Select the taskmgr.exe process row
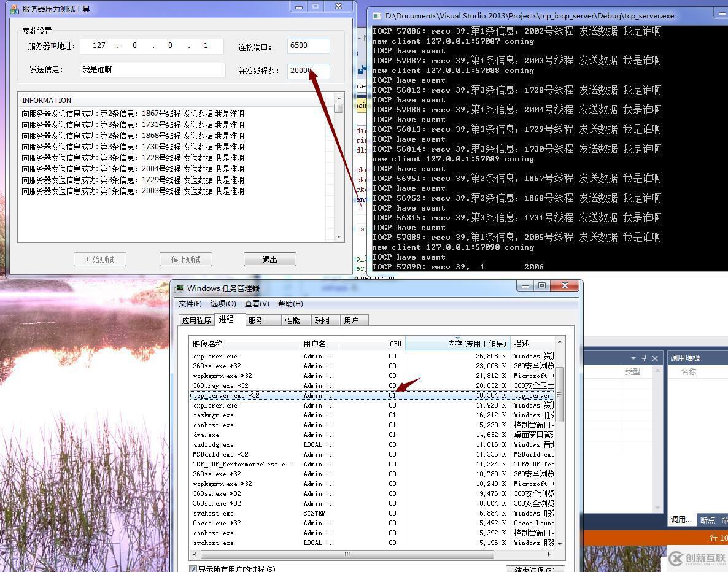This screenshot has height=572, width=728. (x=373, y=415)
